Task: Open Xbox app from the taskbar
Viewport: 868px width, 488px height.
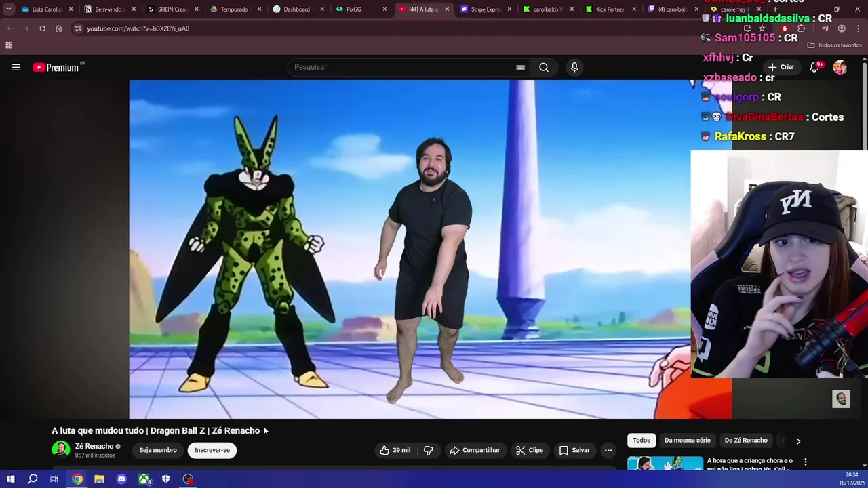Action: click(x=144, y=479)
